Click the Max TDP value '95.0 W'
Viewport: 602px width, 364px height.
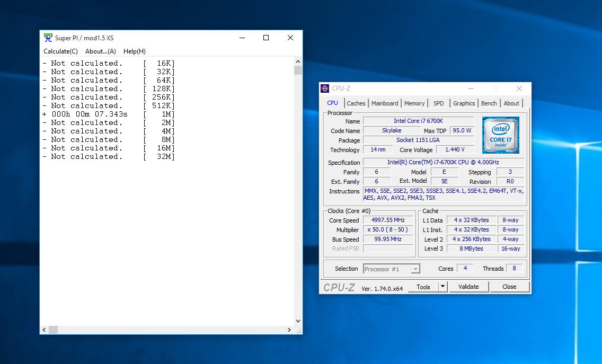[462, 130]
